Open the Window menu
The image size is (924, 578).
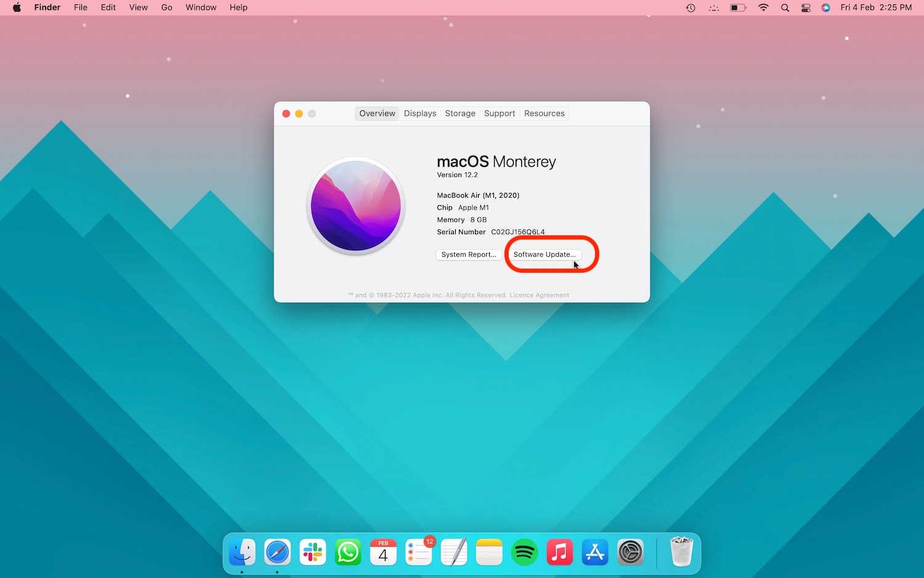click(201, 7)
